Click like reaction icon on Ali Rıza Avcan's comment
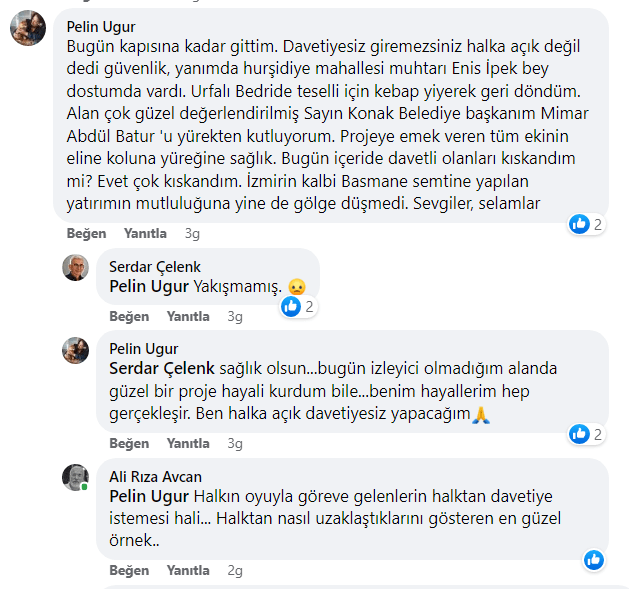This screenshot has height=589, width=629. click(x=593, y=560)
